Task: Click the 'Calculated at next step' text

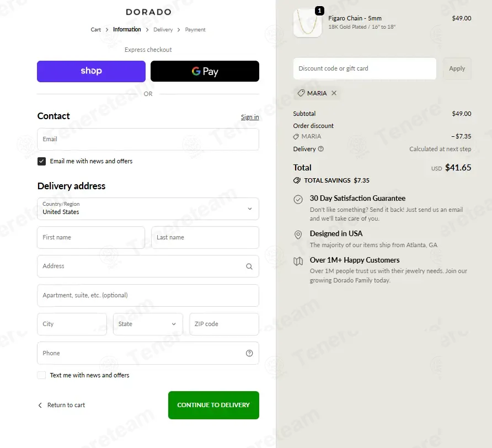Action: click(x=440, y=149)
